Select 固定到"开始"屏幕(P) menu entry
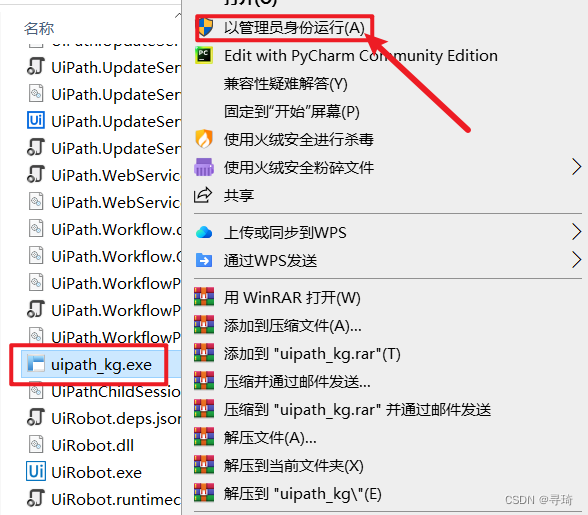Image resolution: width=588 pixels, height=515 pixels. pyautogui.click(x=291, y=112)
